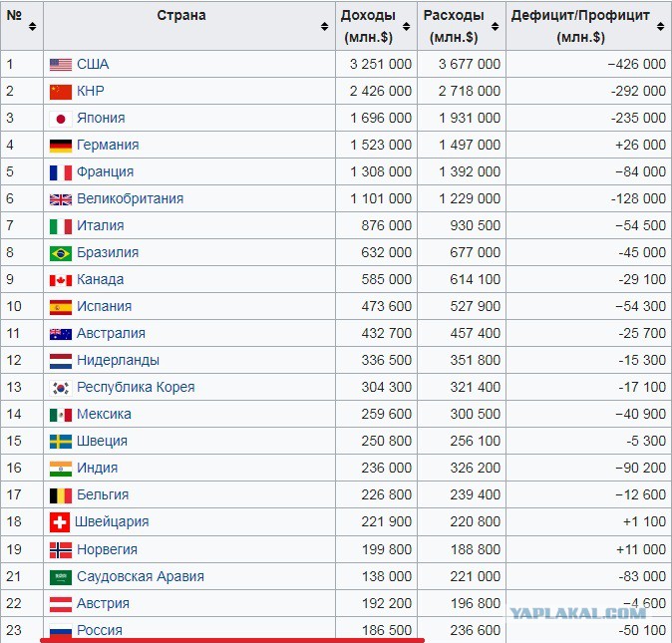Sort by Расходы column arrows
The image size is (672, 643).
497,27
